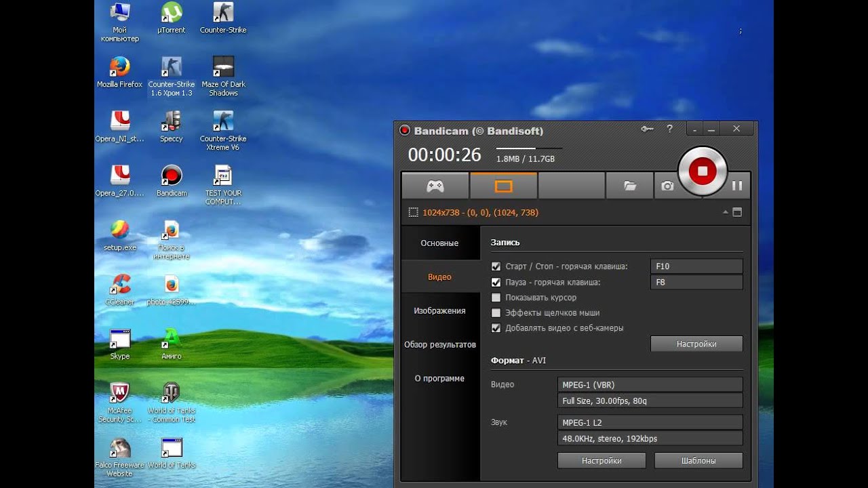Enable Показывать курсор checkbox

pyautogui.click(x=496, y=298)
